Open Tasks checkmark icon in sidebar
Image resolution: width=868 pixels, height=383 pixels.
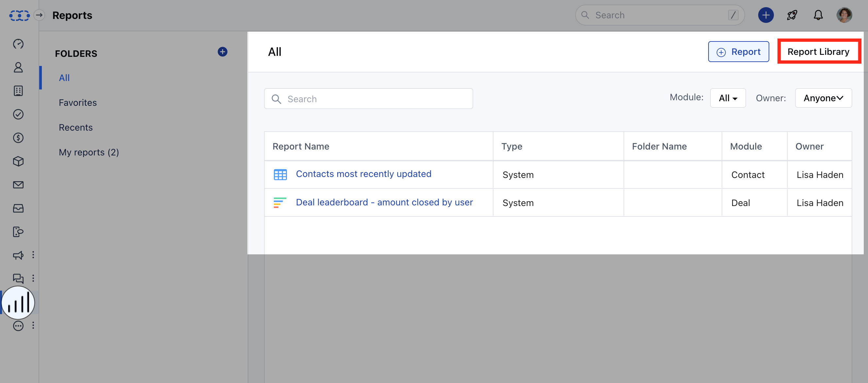click(x=18, y=114)
